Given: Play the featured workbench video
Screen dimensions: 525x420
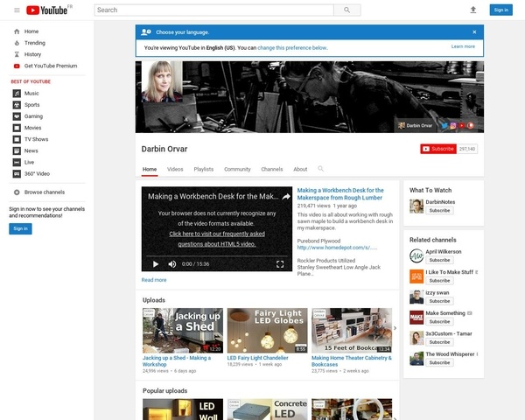Looking at the screenshot, I should click(156, 263).
